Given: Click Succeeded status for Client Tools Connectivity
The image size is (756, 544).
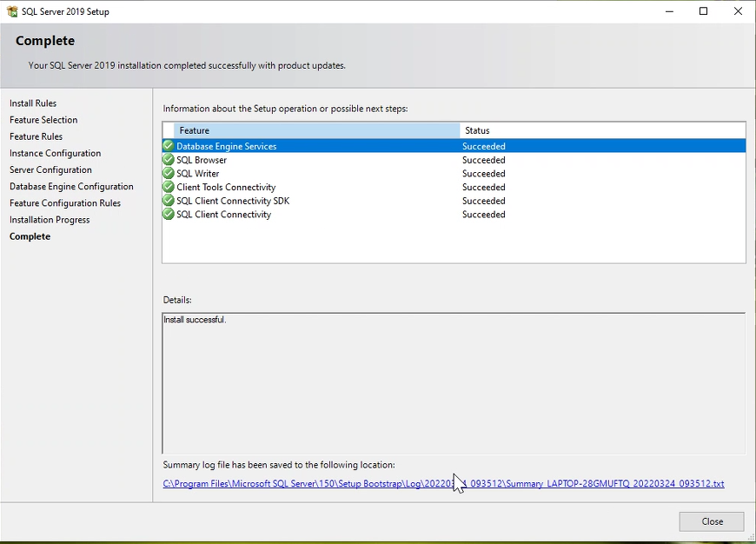Looking at the screenshot, I should click(x=484, y=187).
